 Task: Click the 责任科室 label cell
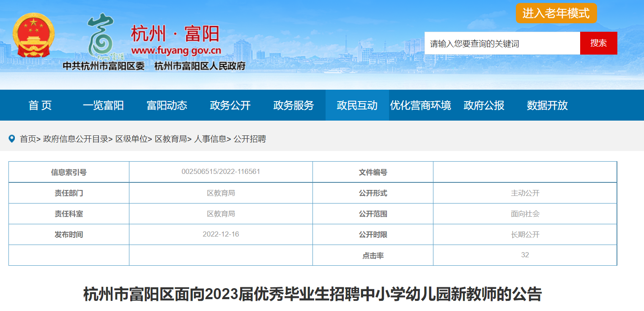click(x=69, y=214)
